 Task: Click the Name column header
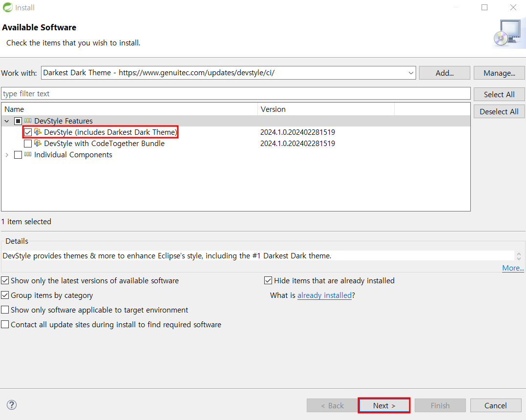[x=129, y=109]
